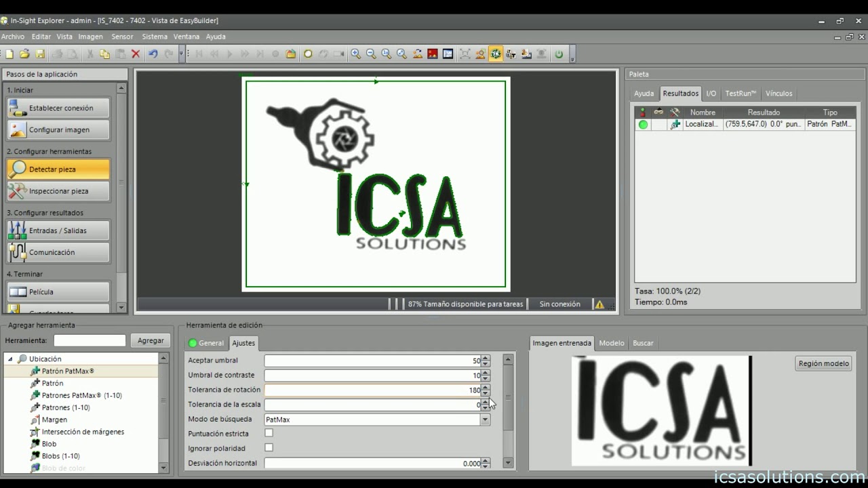
Task: Open Película step
Action: pos(58,292)
